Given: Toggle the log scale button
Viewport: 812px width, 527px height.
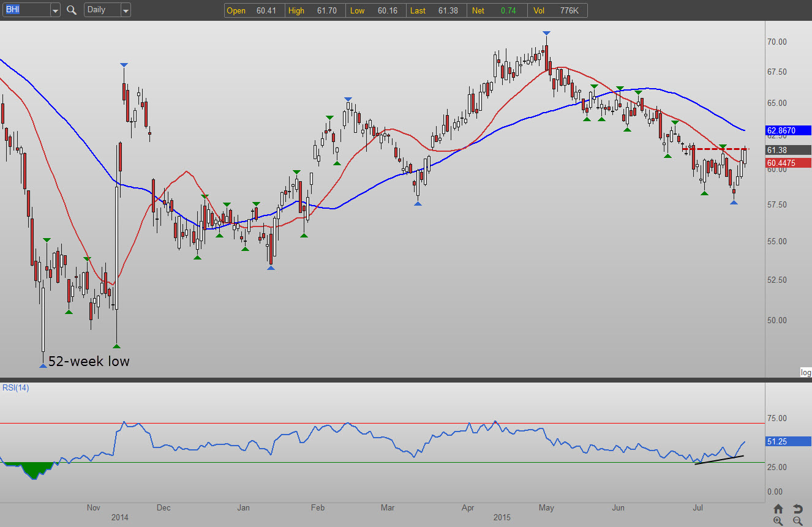Looking at the screenshot, I should tap(806, 372).
